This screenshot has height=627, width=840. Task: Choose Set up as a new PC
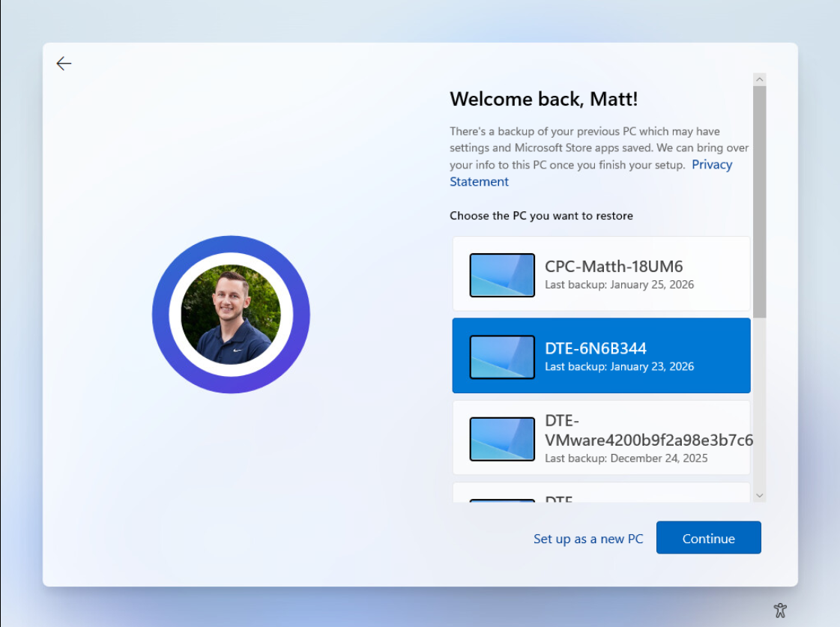click(588, 539)
